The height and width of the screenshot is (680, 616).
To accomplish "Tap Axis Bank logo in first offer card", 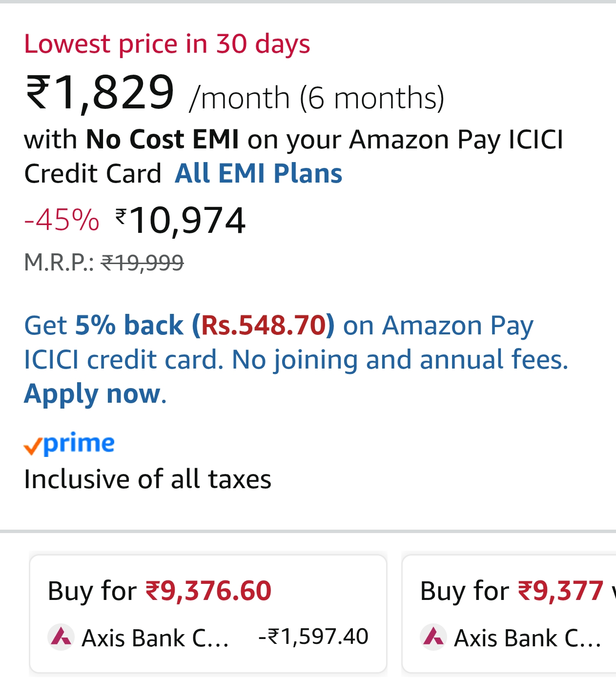I will (61, 637).
